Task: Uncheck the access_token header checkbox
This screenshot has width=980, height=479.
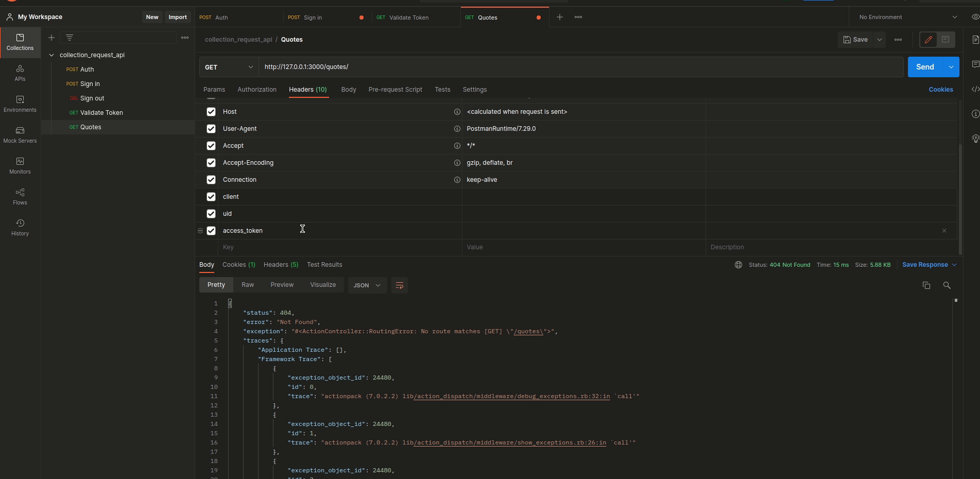Action: click(211, 231)
